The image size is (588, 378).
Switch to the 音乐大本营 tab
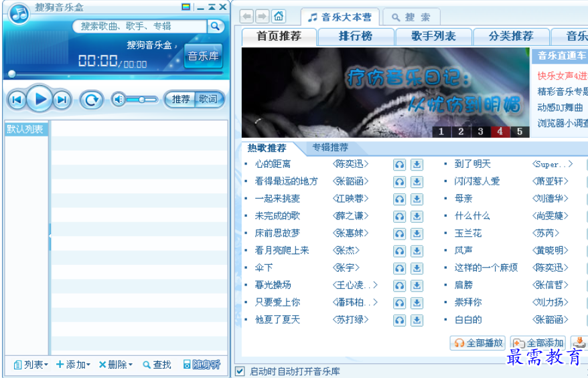coord(340,17)
